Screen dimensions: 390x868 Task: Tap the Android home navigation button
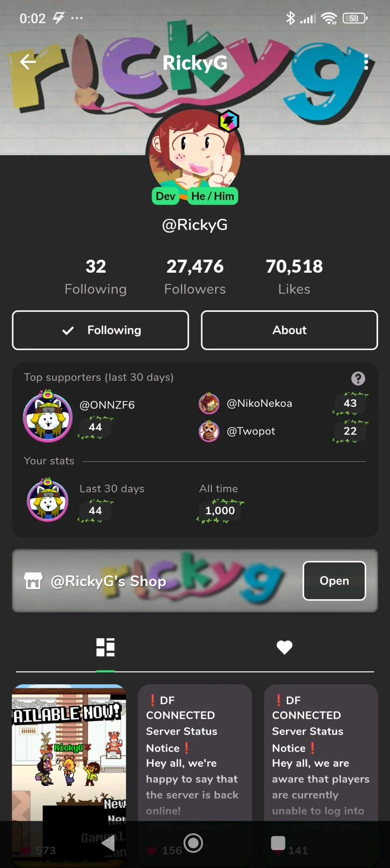coord(193,843)
